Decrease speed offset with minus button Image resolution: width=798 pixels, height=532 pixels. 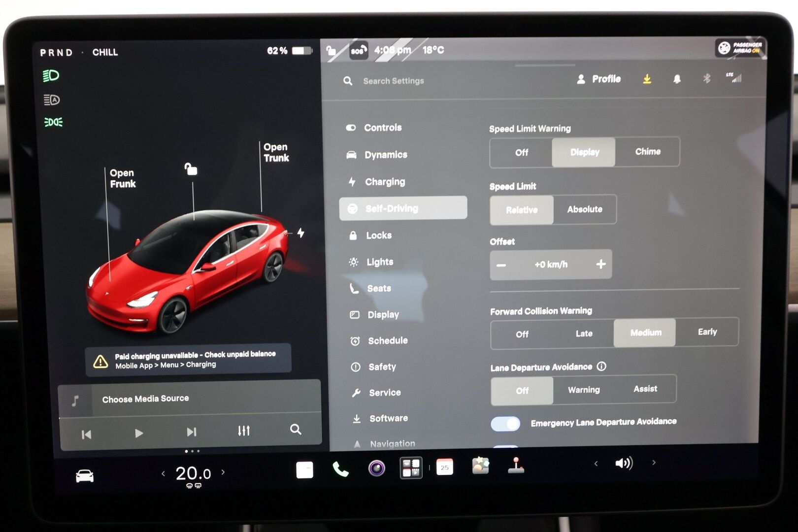point(501,266)
